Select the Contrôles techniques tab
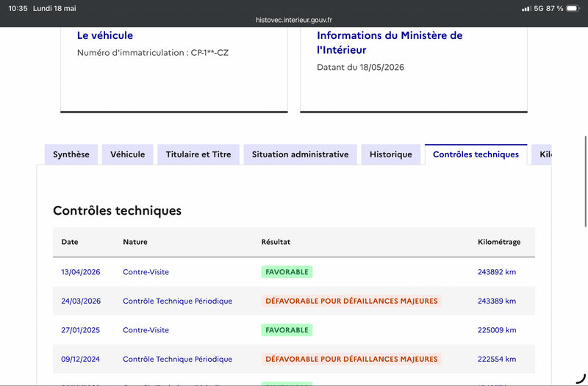Viewport: 588px width, 386px height. click(476, 154)
